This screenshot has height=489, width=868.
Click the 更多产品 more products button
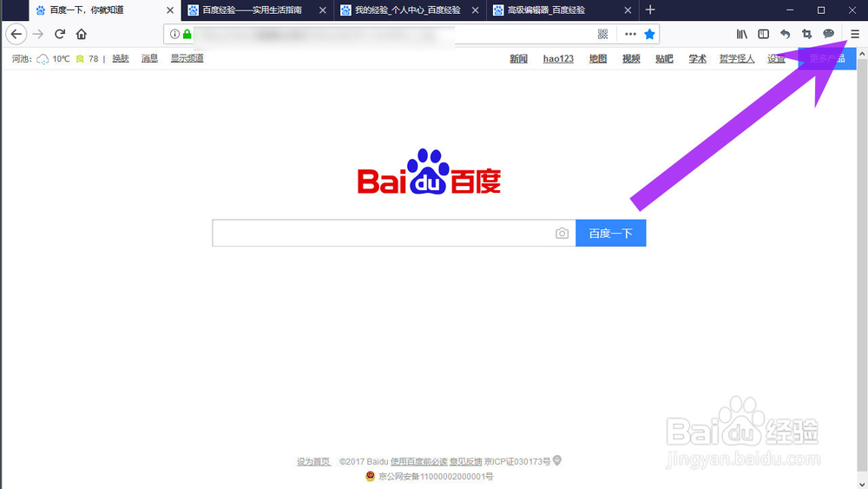point(827,59)
